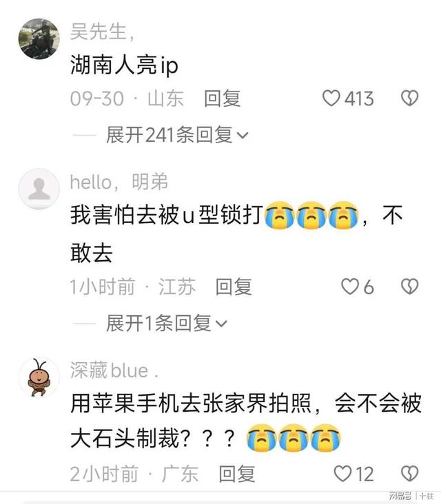The image size is (441, 504).
Task: Like the 深藏blue comment with 12 likes
Action: 342,474
